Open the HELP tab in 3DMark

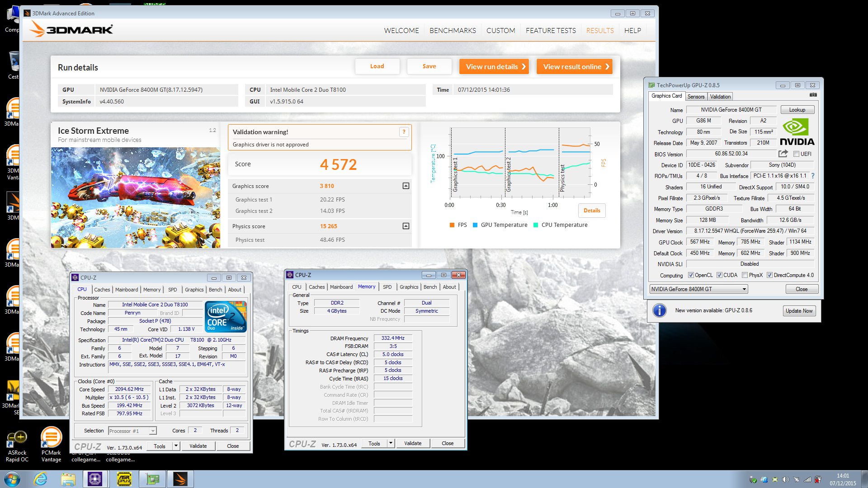coord(632,30)
